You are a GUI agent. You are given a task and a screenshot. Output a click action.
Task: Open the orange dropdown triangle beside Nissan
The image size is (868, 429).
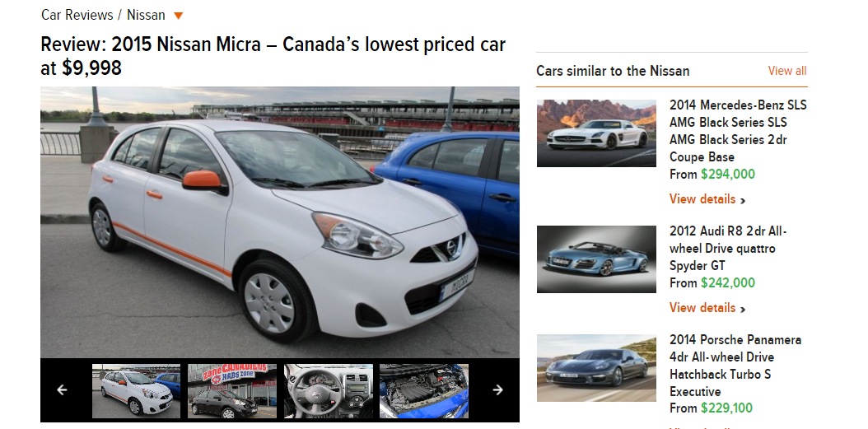pyautogui.click(x=178, y=16)
